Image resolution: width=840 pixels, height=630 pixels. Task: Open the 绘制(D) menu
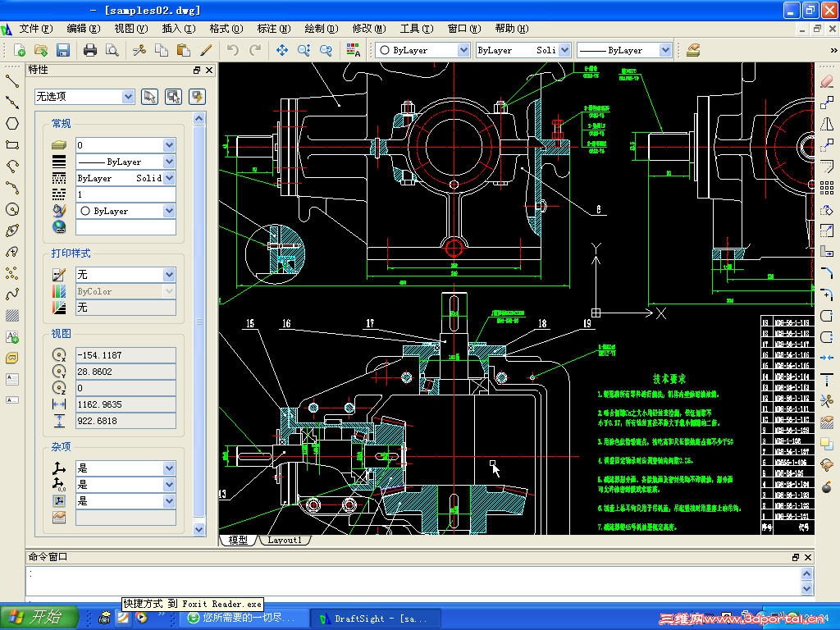coord(322,29)
